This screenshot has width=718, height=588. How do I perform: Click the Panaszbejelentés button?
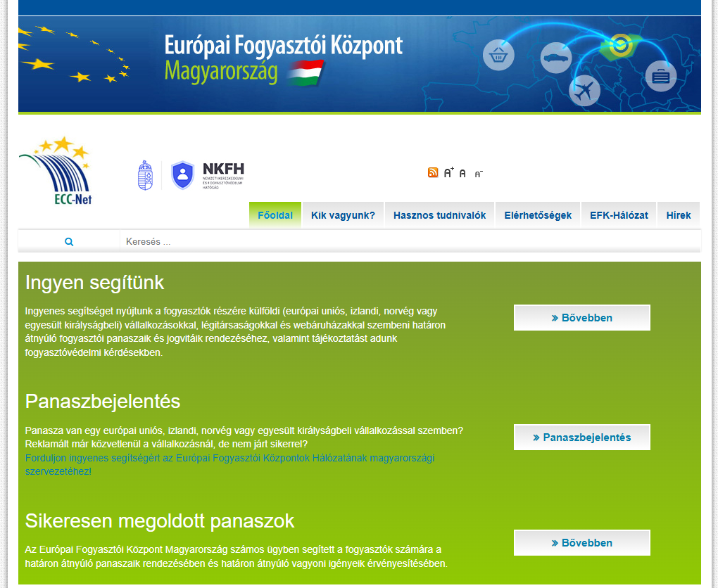click(x=582, y=437)
